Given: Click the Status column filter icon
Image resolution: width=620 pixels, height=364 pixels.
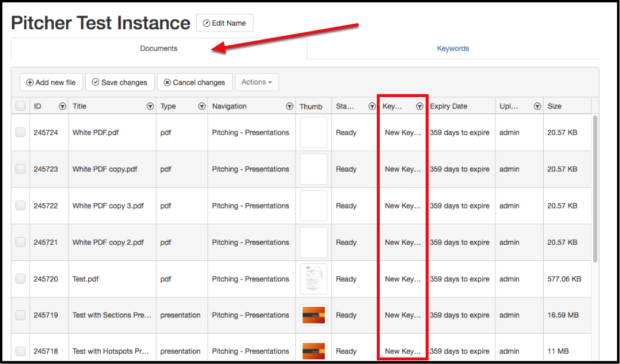Looking at the screenshot, I should [371, 107].
